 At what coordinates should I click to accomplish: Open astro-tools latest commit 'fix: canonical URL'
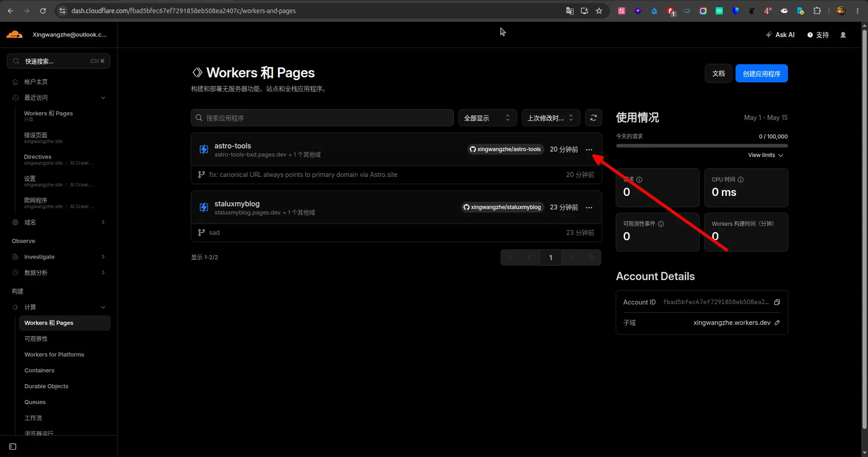tap(303, 175)
